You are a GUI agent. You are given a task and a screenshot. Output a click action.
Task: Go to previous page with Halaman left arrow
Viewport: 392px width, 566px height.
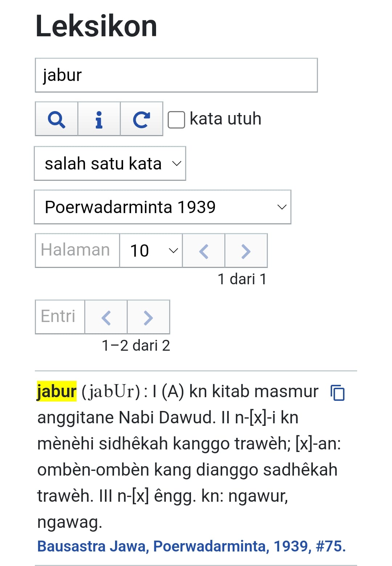[204, 251]
